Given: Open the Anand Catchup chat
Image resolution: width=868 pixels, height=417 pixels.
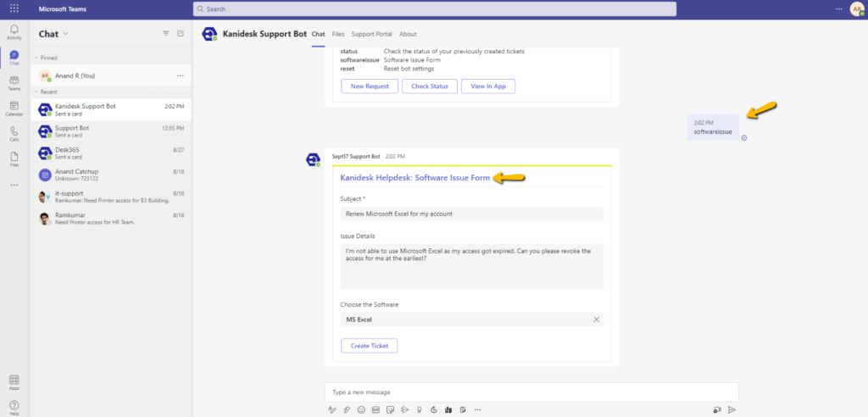Looking at the screenshot, I should point(111,175).
